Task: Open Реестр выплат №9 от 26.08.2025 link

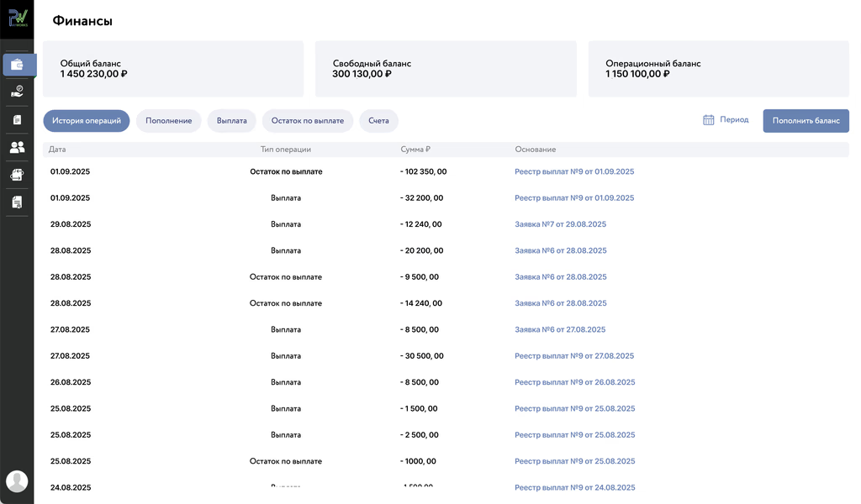Action: pyautogui.click(x=574, y=382)
